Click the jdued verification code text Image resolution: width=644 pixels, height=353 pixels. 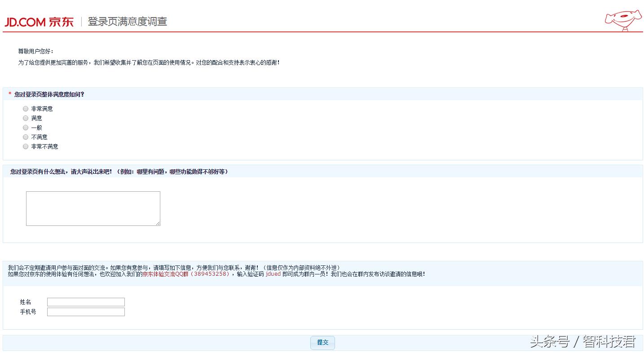(x=273, y=274)
